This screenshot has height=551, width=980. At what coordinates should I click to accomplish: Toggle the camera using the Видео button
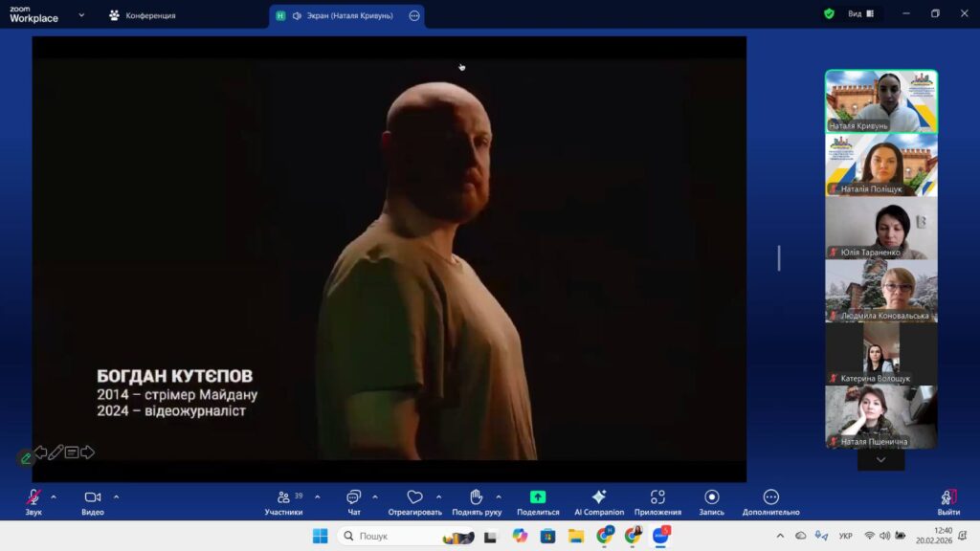click(92, 497)
